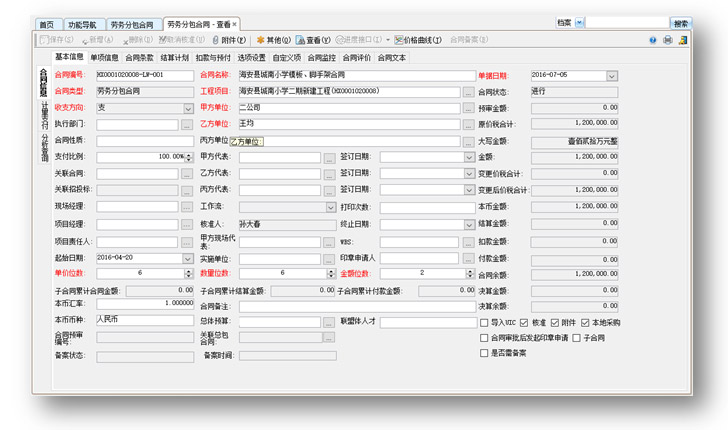The image size is (728, 430).
Task: Click the 档案 search text box
Action: (627, 23)
